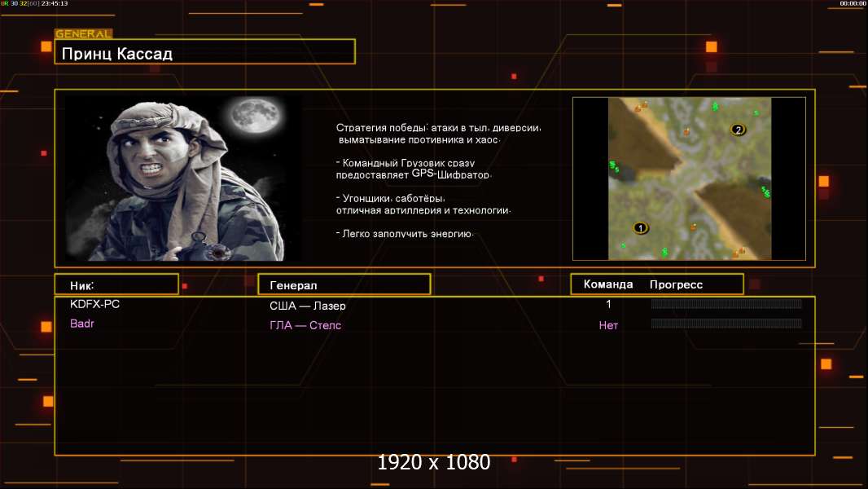Click the Команда column header
The image size is (868, 489).
(x=608, y=284)
